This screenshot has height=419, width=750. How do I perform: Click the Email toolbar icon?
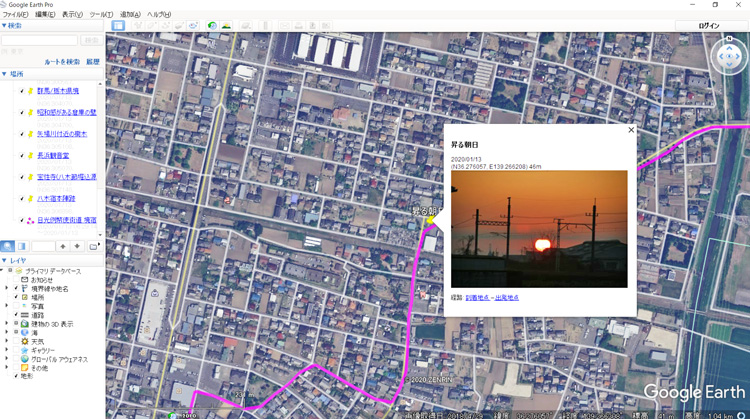point(285,25)
